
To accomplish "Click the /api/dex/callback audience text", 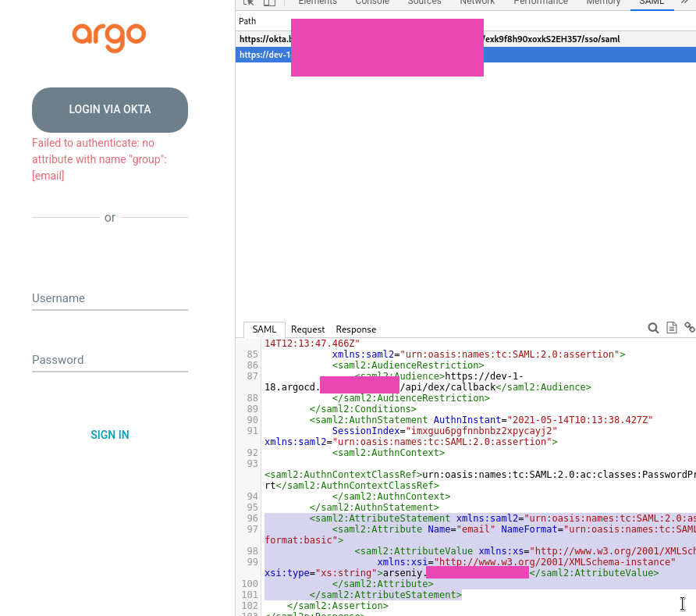I will [x=447, y=387].
